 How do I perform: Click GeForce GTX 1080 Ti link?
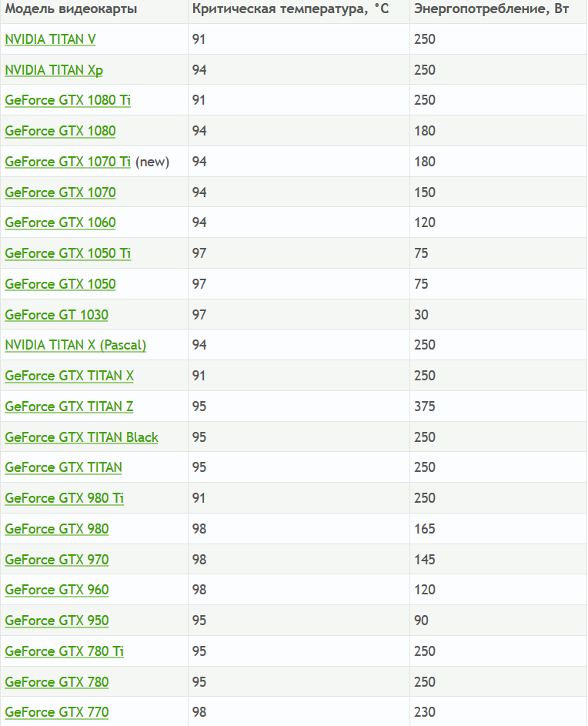(68, 101)
